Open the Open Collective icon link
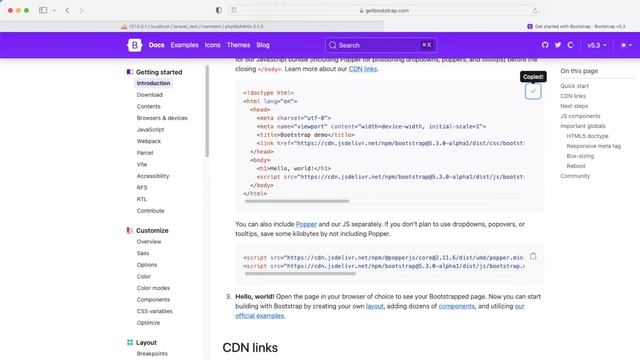This screenshot has height=360, width=640. click(x=570, y=45)
